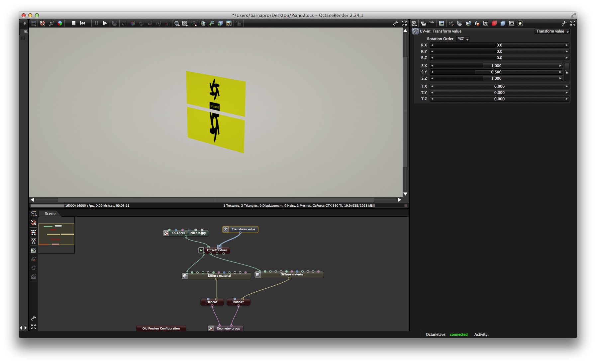Decrease S.Z value with left arrow
This screenshot has height=364, width=596.
pyautogui.click(x=432, y=78)
